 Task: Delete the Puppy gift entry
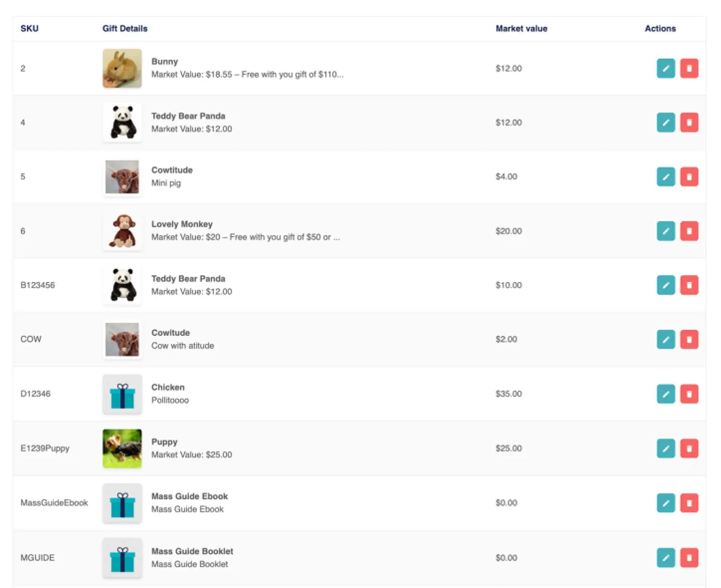(689, 449)
